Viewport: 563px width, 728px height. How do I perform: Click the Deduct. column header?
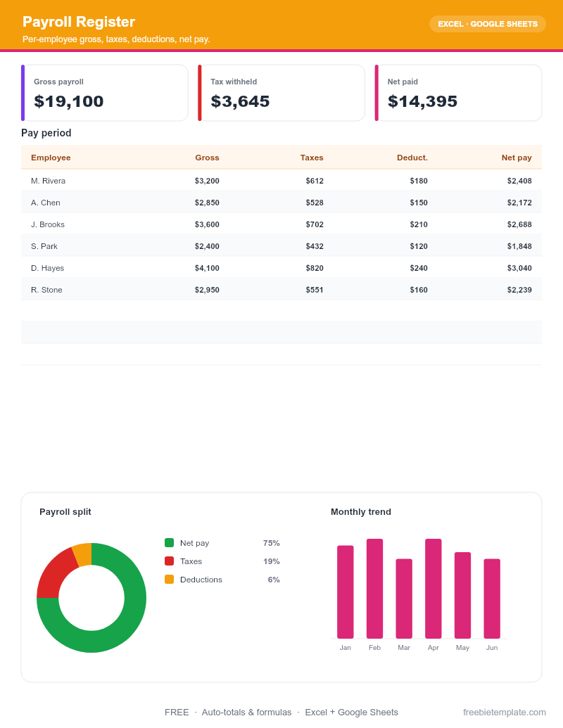point(412,158)
